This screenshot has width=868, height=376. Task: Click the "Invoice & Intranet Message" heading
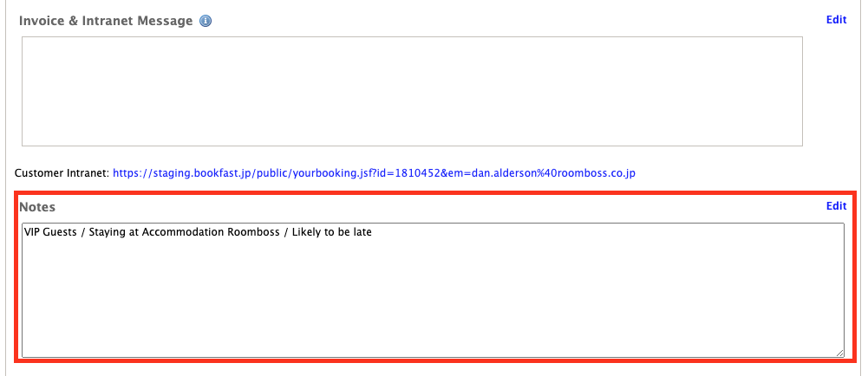coord(106,21)
